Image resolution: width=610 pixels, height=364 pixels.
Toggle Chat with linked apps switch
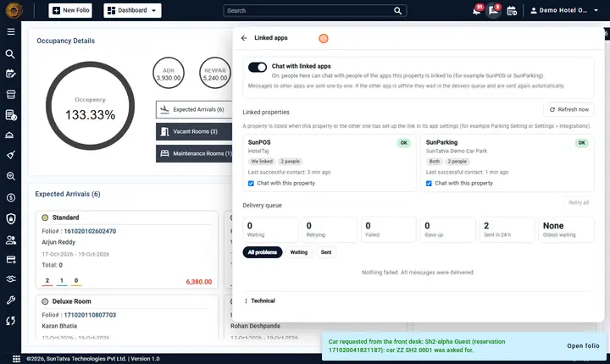coord(258,67)
